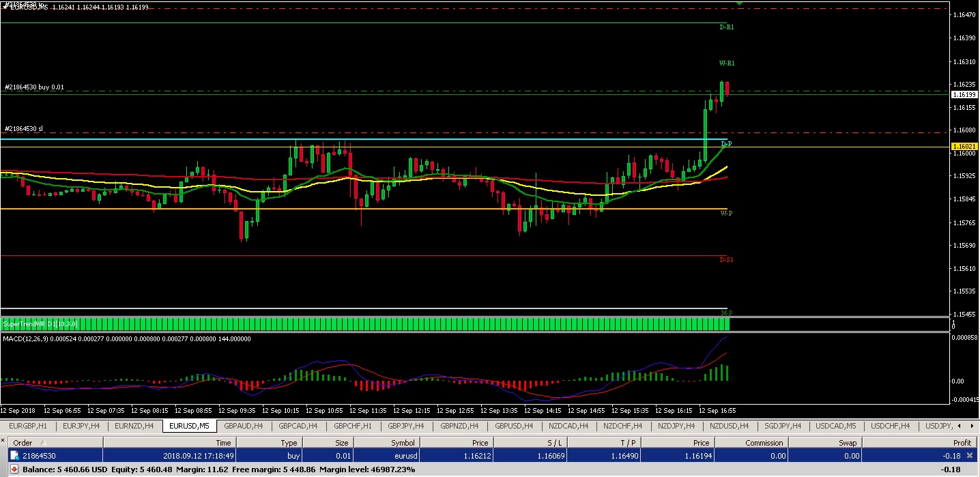Image resolution: width=980 pixels, height=477 pixels.
Task: Open the EURNZD,H4 chart tab
Action: tap(134, 426)
